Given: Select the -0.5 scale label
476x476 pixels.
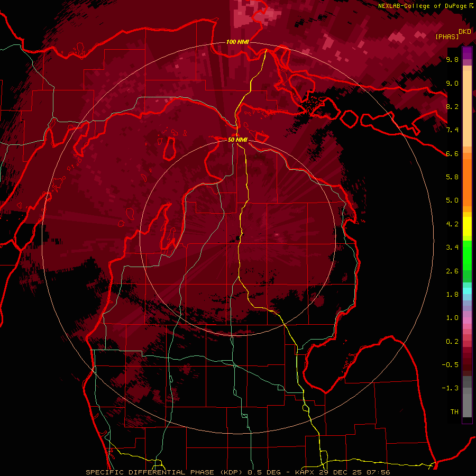Looking at the screenshot, I should tap(450, 365).
